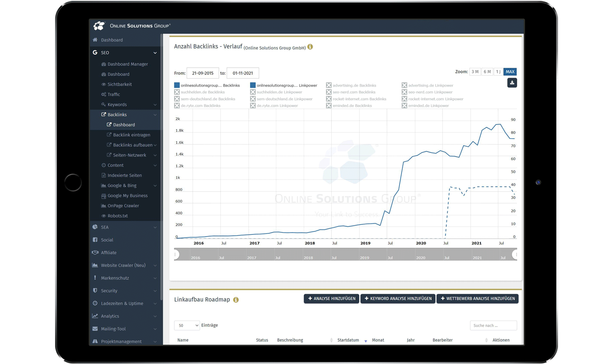This screenshot has height=364, width=614.
Task: Toggle onlinesolutionsgroup Linkpower series
Action: click(284, 85)
